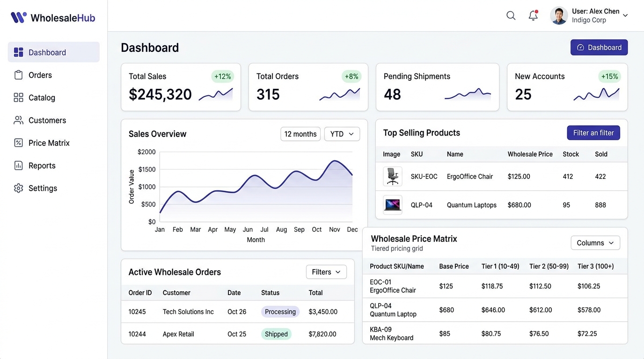Open the ErgoOffice Chair product thumbnail
The width and height of the screenshot is (644, 359).
pos(392,176)
